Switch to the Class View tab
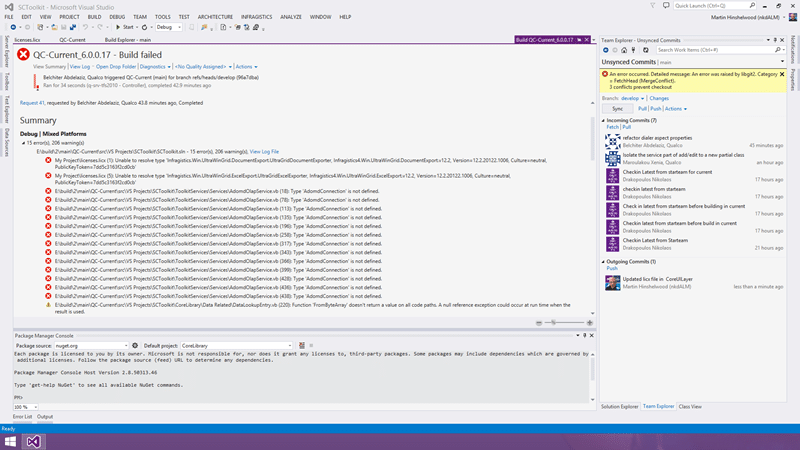The width and height of the screenshot is (800, 450). (x=690, y=407)
